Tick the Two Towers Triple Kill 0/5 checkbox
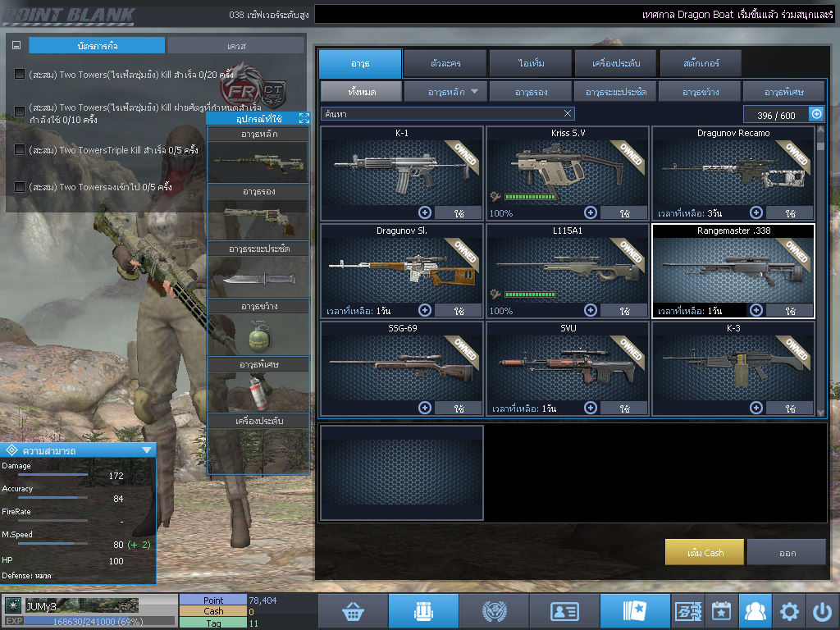Viewport: 840px width, 630px height. pyautogui.click(x=20, y=149)
